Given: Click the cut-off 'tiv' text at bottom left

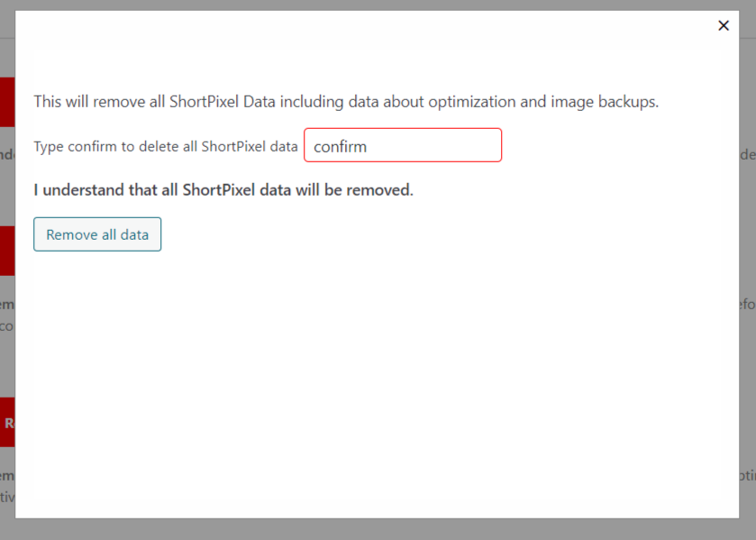Looking at the screenshot, I should pos(7,497).
